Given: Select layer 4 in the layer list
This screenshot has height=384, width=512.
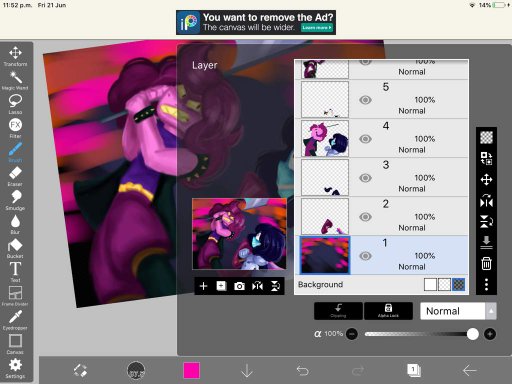Looking at the screenshot, I should [382, 138].
